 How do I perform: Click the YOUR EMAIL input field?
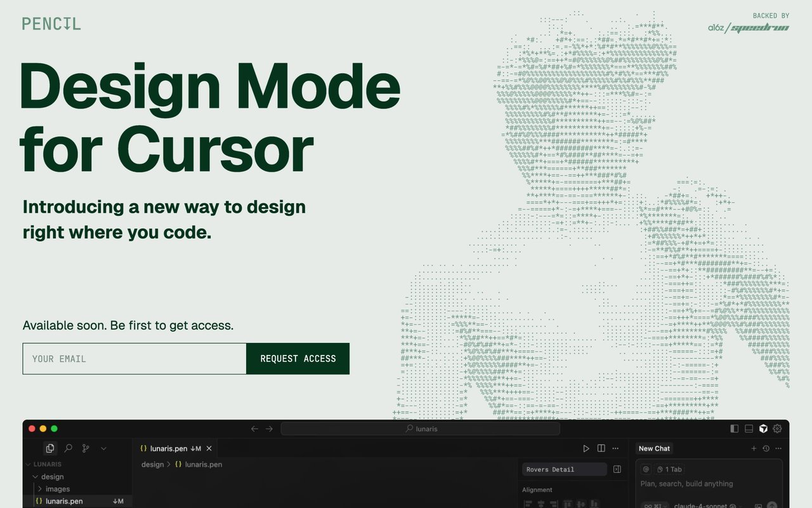[134, 359]
